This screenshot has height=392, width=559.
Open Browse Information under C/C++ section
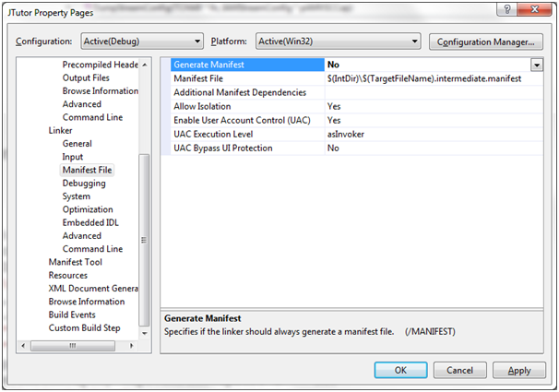(x=101, y=91)
